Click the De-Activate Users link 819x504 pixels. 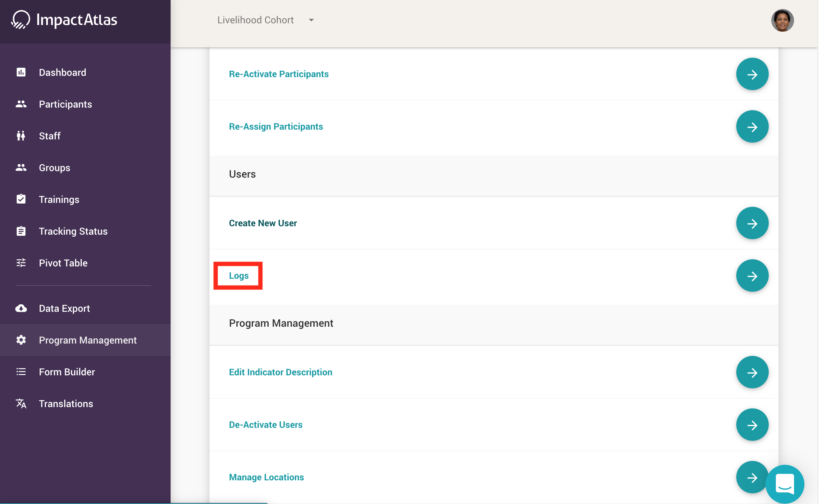[266, 424]
